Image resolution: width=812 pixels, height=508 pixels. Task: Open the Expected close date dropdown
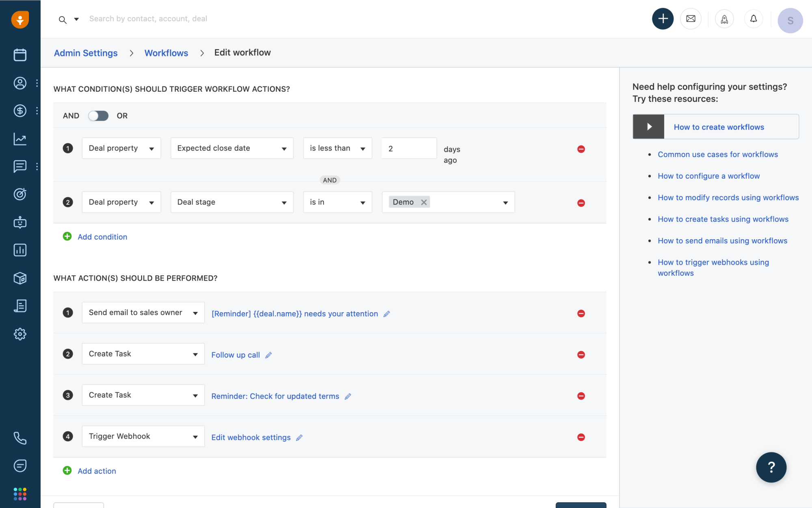click(232, 148)
